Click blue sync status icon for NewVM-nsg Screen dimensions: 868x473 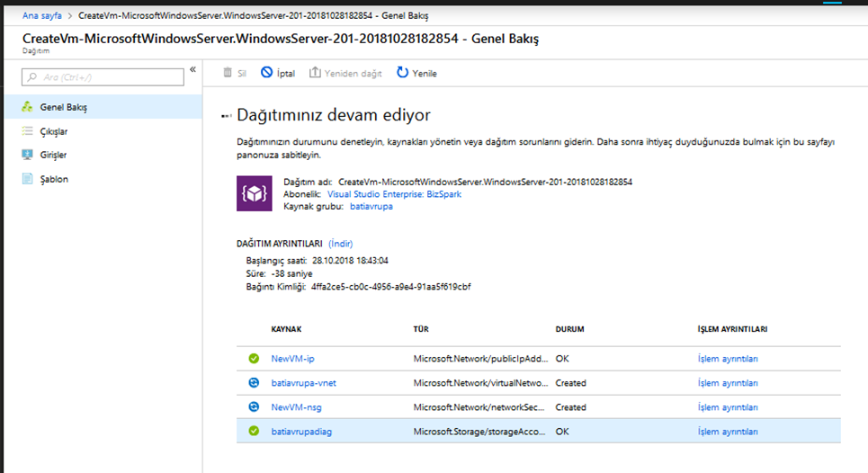coord(254,407)
